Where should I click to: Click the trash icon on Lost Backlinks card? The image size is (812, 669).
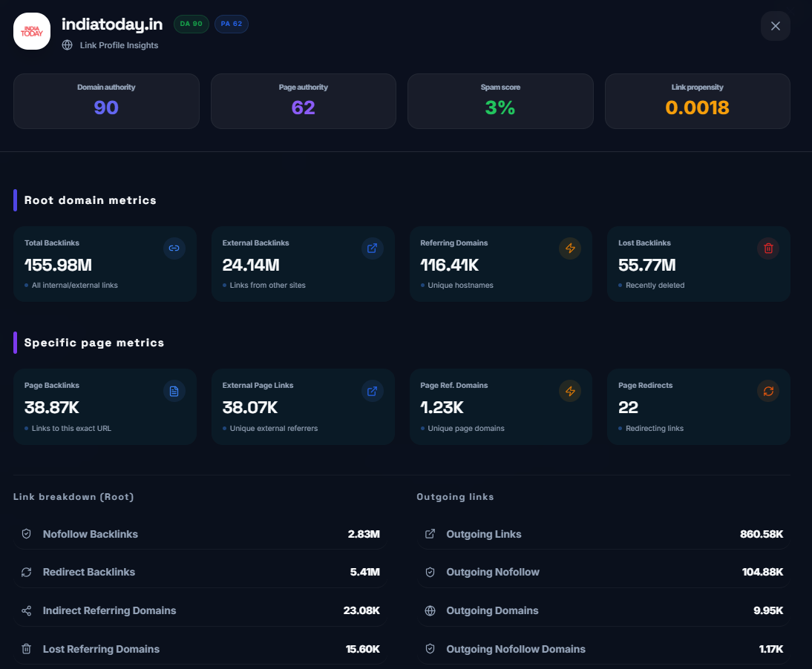[x=768, y=248]
